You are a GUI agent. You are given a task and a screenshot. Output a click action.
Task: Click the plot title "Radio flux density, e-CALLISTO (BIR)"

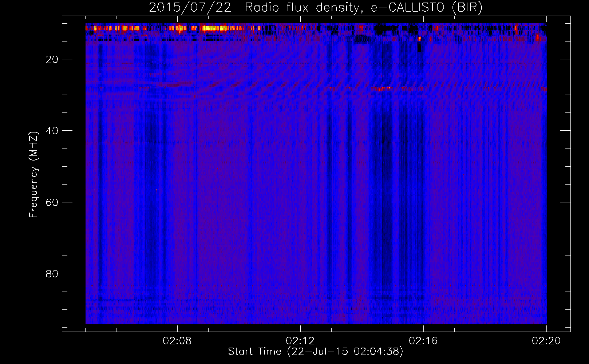coord(363,8)
